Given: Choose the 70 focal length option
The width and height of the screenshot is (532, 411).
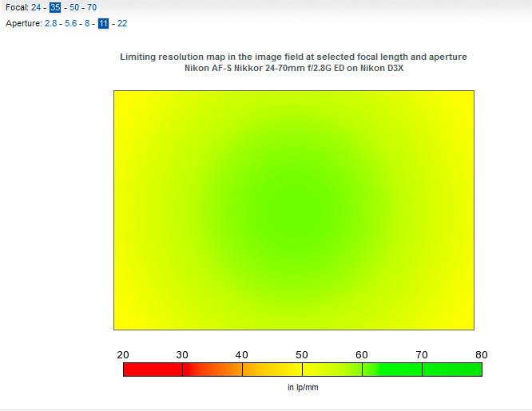Looking at the screenshot, I should pos(92,7).
